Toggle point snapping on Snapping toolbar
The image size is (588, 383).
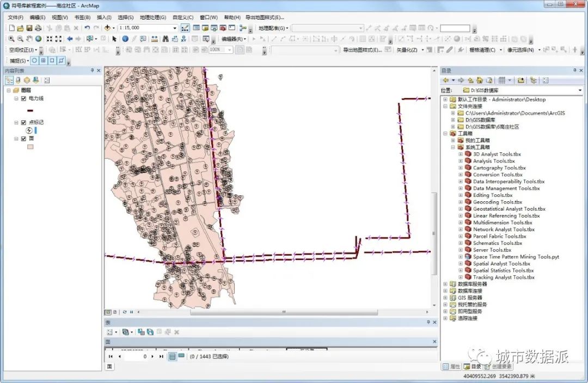(x=34, y=60)
